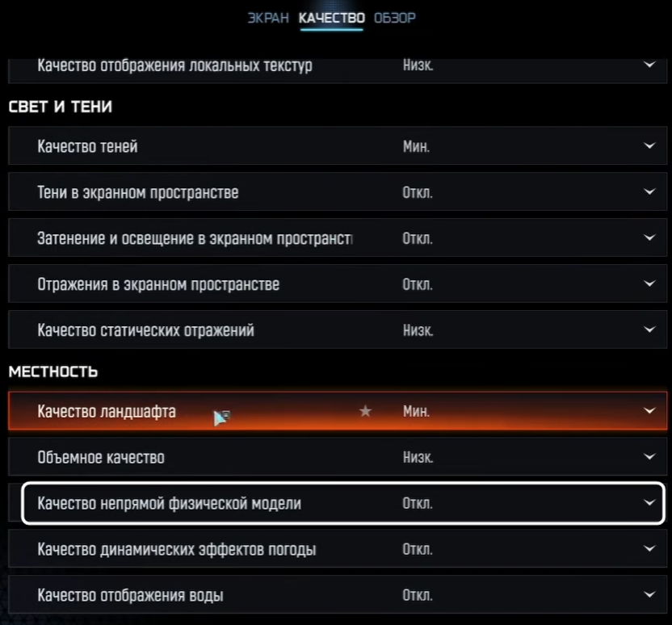Click the star icon on Качество ландшафта
The height and width of the screenshot is (625, 672).
(x=365, y=410)
